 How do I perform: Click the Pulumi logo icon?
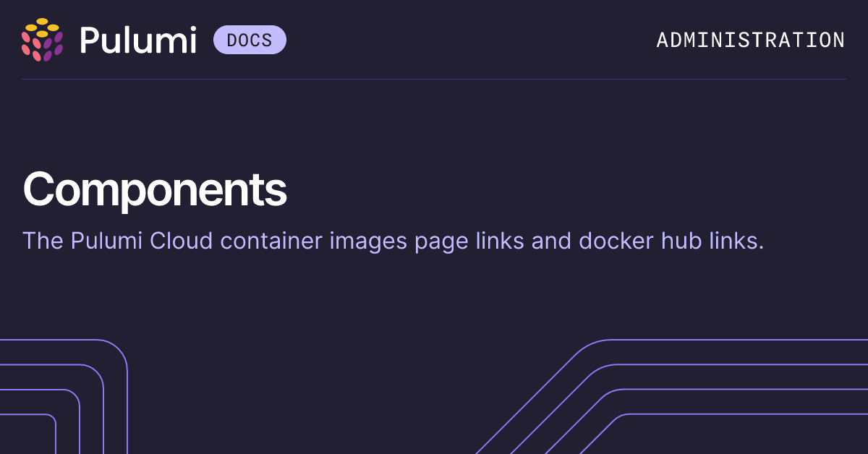(x=43, y=40)
